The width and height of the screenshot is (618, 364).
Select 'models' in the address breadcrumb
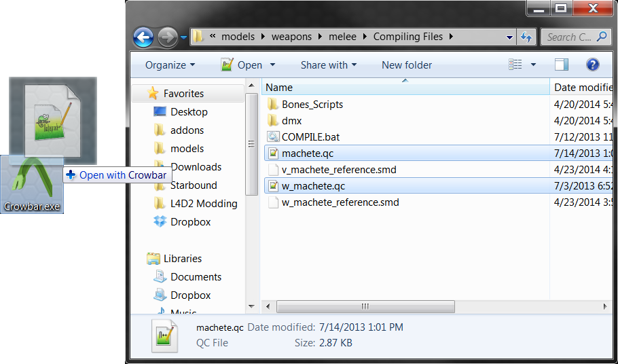pyautogui.click(x=238, y=37)
